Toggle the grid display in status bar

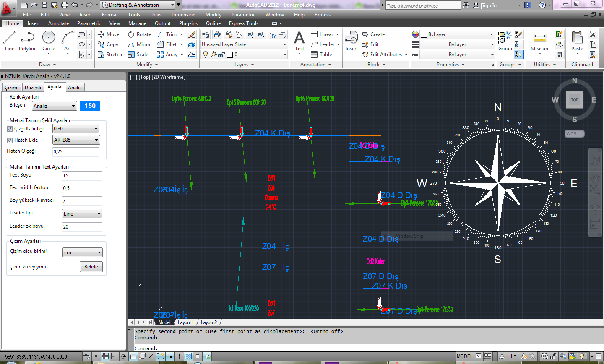[x=105, y=356]
